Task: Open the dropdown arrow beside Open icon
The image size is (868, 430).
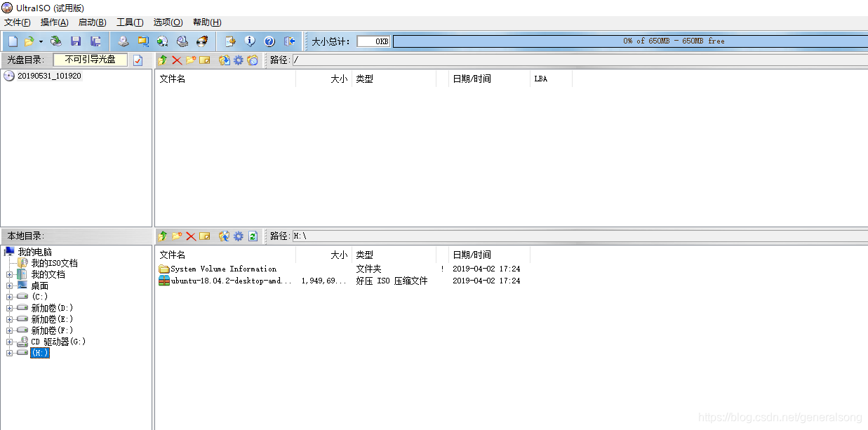Action: [41, 41]
